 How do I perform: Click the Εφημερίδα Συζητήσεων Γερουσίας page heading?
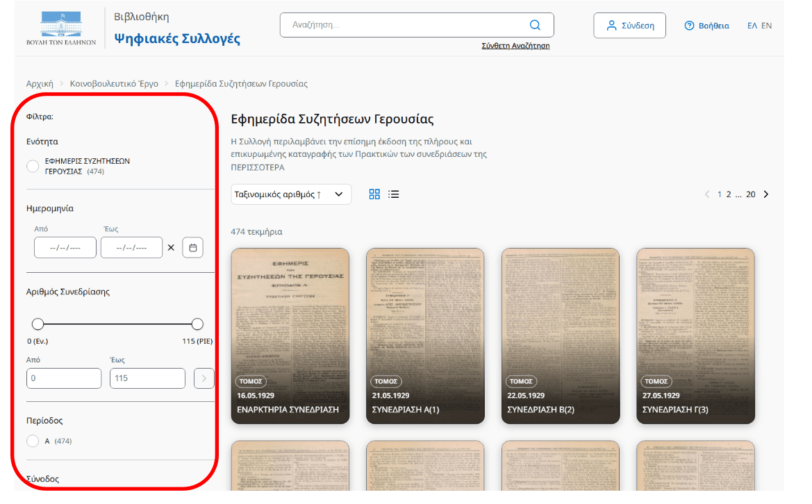(332, 119)
